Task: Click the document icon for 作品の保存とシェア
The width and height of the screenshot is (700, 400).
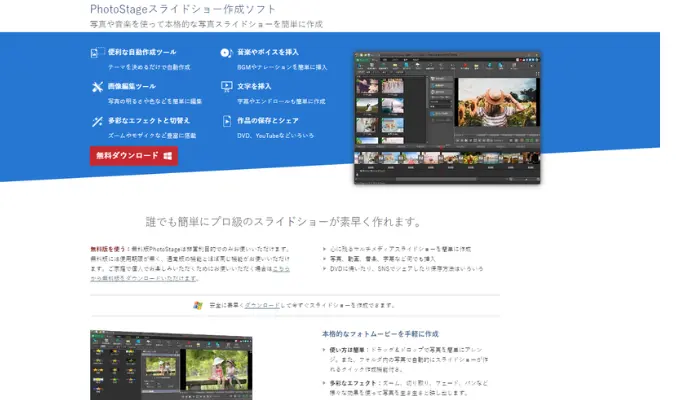Action: click(226, 121)
